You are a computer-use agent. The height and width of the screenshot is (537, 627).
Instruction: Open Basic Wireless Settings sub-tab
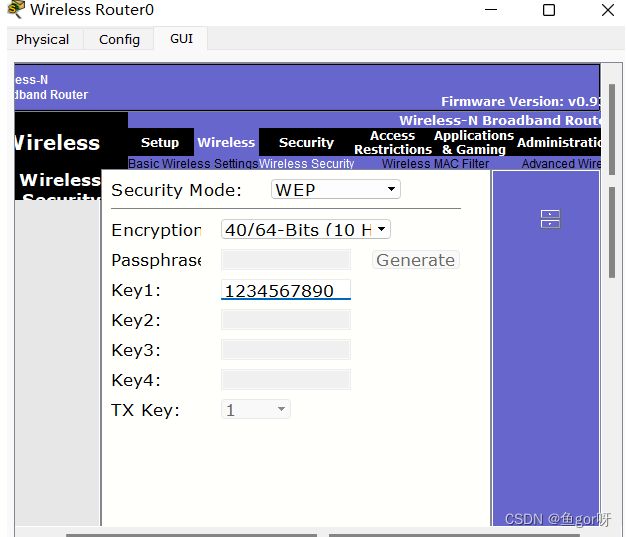[193, 164]
